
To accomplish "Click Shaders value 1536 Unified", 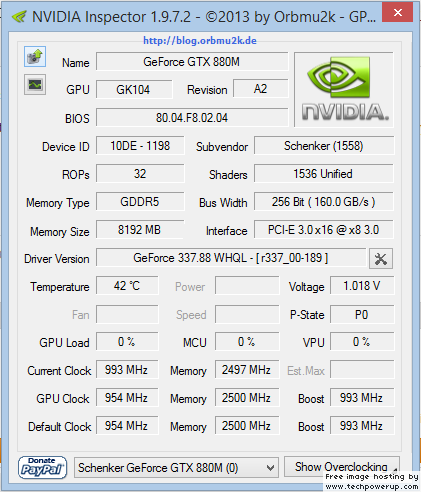I will 324,174.
